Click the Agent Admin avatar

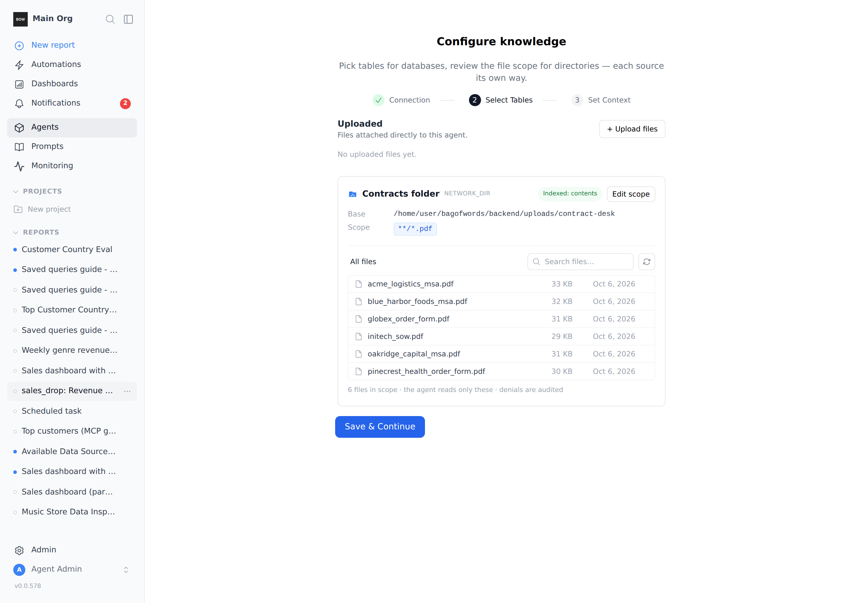[19, 569]
